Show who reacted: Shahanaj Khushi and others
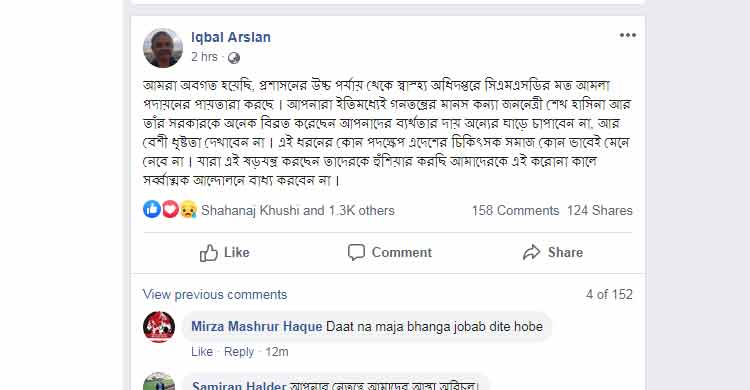Image resolution: width=750 pixels, height=390 pixels. click(x=298, y=211)
